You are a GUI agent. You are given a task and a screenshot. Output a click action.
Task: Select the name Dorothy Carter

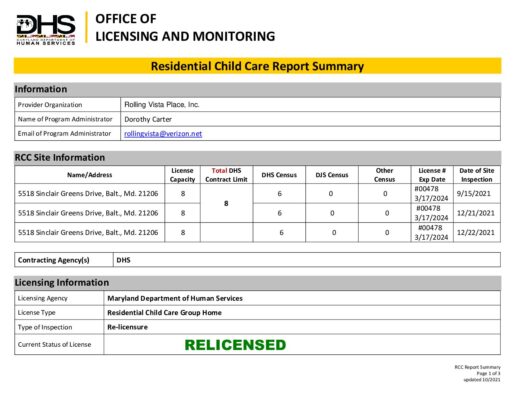pyautogui.click(x=148, y=119)
